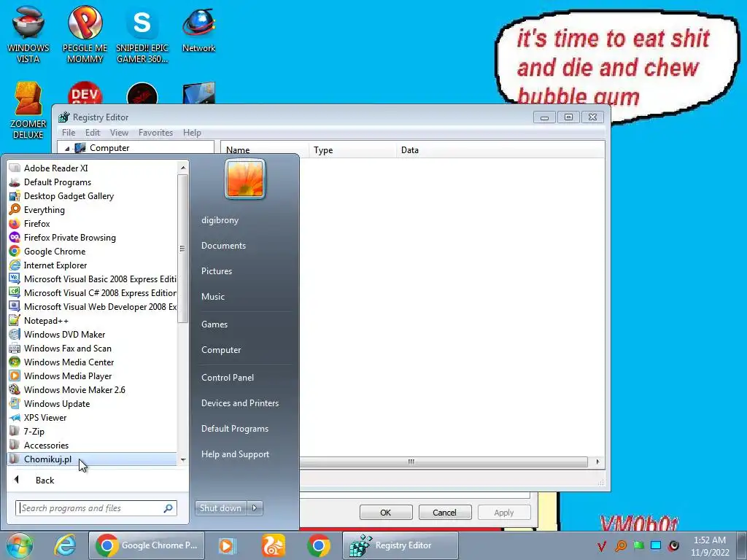Click the Internet Explorer taskbar icon
This screenshot has height=560, width=747.
65,545
